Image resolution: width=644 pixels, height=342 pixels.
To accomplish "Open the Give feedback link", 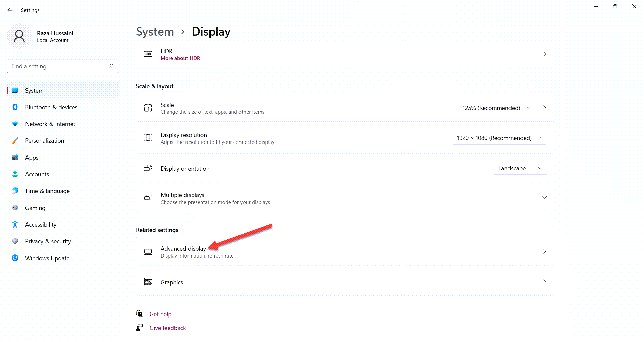I will click(x=168, y=328).
